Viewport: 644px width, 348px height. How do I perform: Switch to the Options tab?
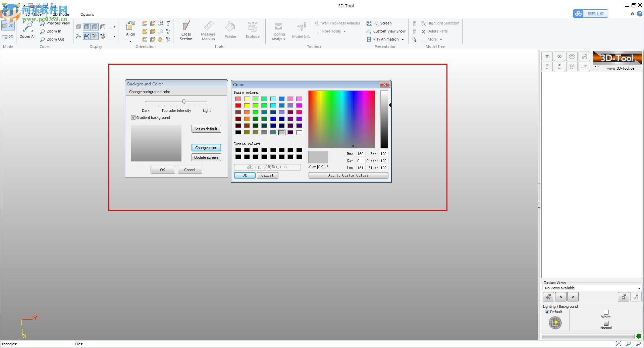point(87,14)
